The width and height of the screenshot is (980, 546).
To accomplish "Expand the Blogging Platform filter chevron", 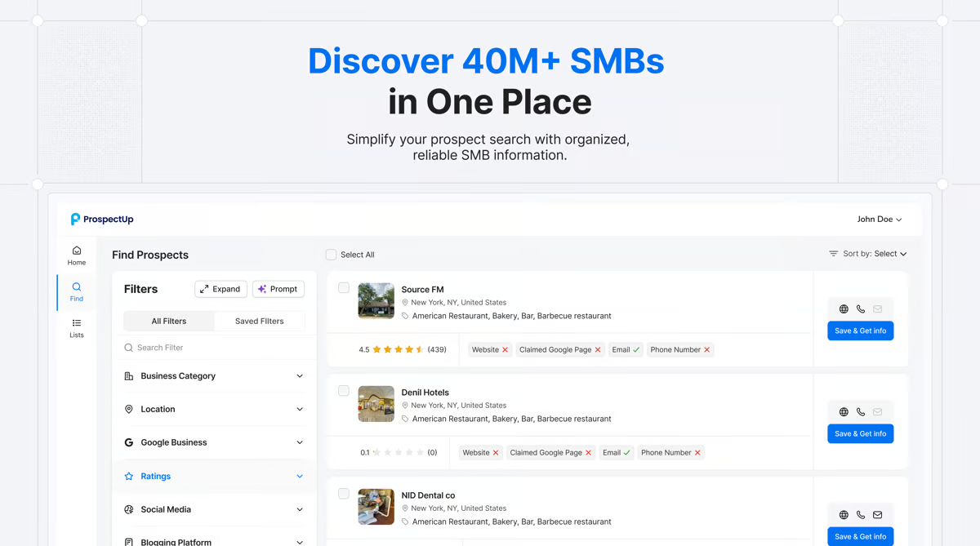I will tap(300, 542).
